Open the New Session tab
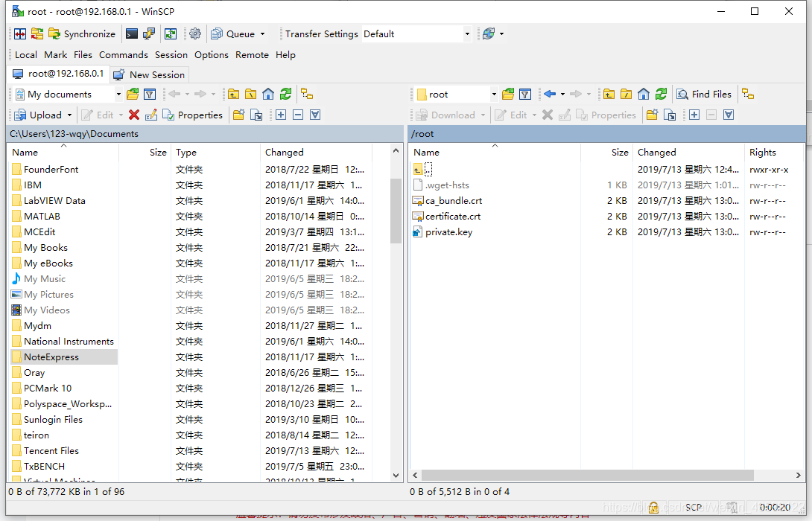The width and height of the screenshot is (812, 521). click(150, 74)
